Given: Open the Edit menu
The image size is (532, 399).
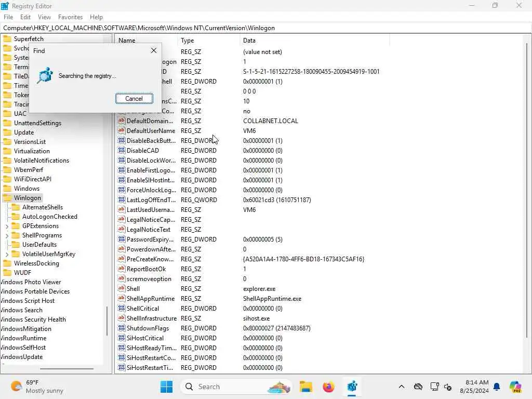Looking at the screenshot, I should click(25, 17).
